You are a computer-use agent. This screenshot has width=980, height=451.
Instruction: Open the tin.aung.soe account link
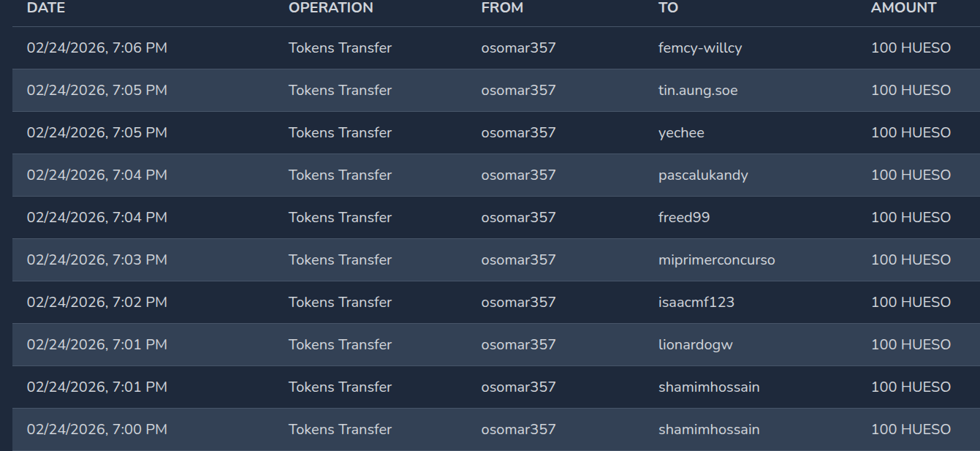pyautogui.click(x=697, y=91)
